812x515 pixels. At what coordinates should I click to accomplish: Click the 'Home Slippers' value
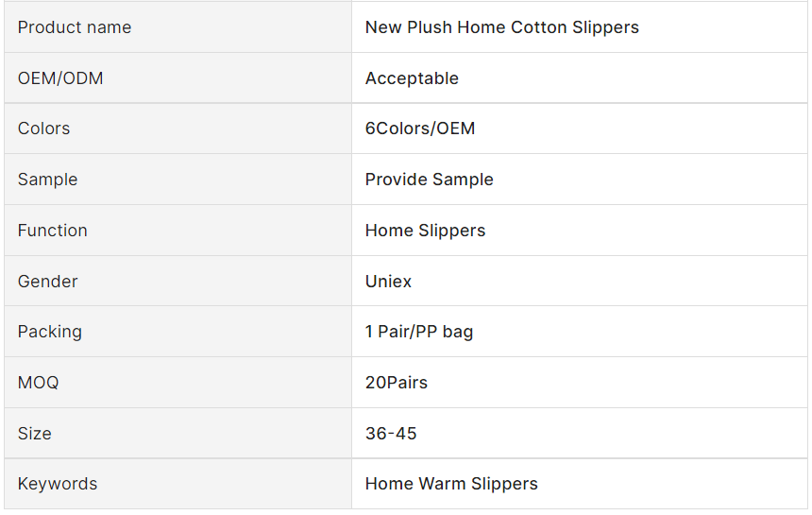tap(425, 231)
